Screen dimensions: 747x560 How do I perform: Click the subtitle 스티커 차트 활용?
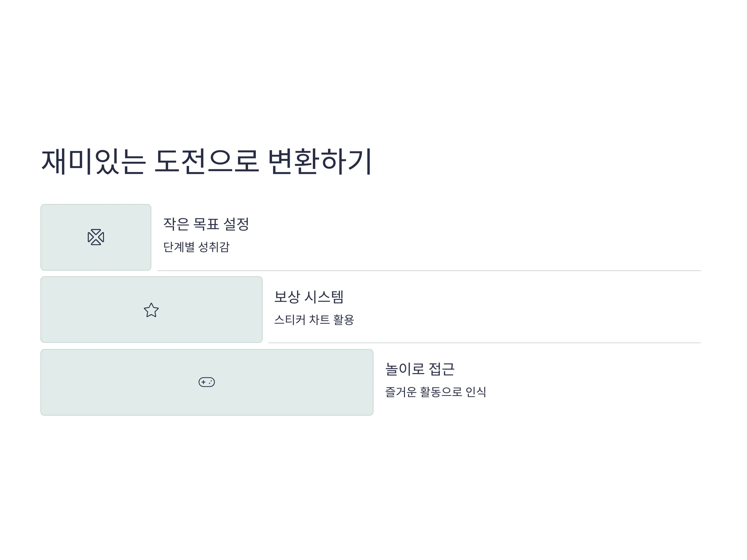(x=314, y=319)
